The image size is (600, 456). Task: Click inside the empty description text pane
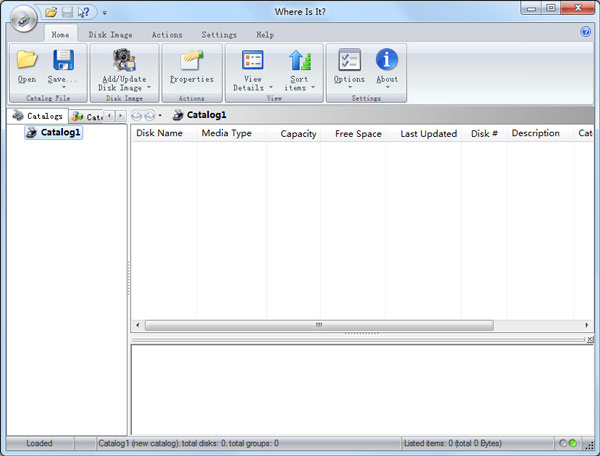pos(362,389)
